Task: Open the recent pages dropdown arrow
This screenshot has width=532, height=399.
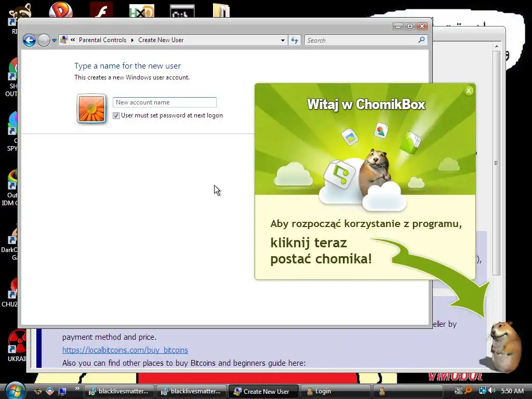Action: (54, 41)
